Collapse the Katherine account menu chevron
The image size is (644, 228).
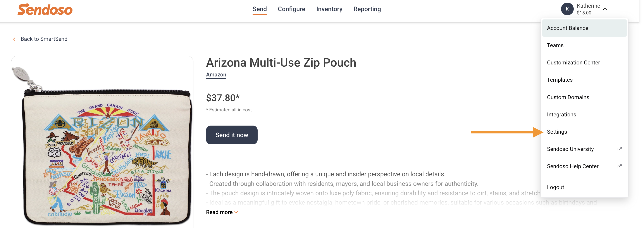pos(605,9)
